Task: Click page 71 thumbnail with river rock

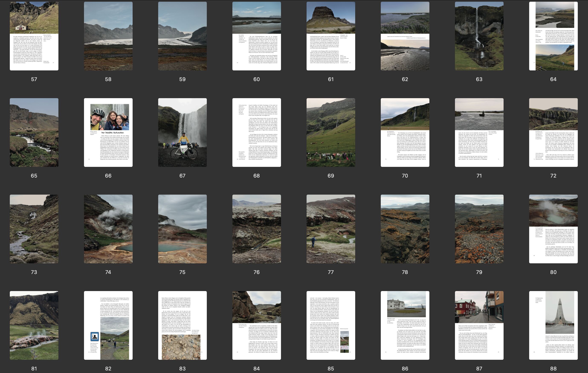Action: tap(479, 133)
